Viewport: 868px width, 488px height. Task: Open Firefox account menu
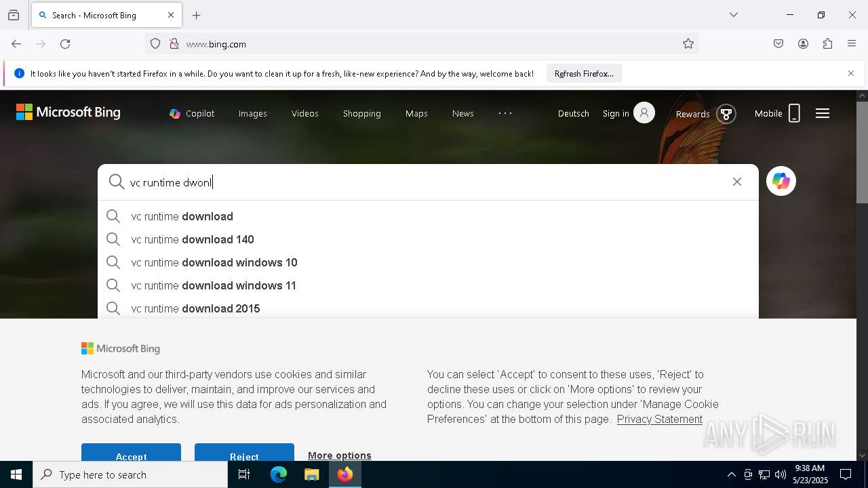[803, 44]
